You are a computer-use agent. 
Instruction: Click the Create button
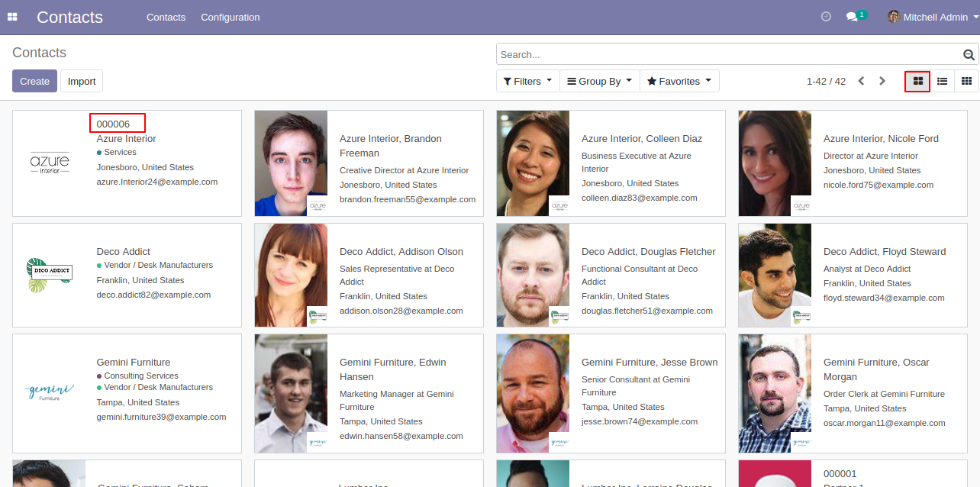pos(34,81)
